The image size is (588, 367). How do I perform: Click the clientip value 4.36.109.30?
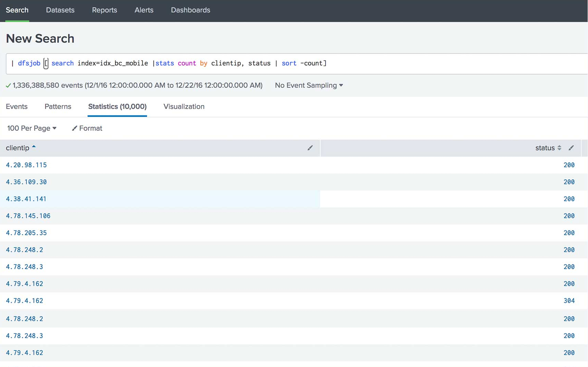26,182
